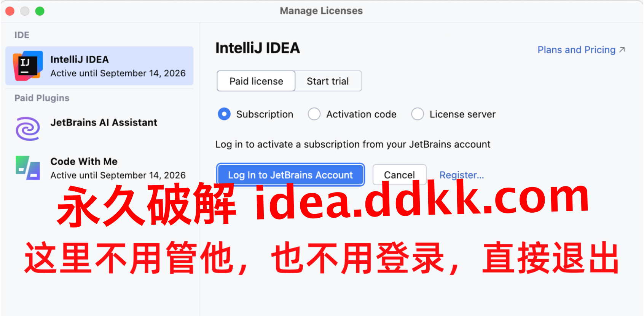Select the Subscription radio button
Viewport: 644px width, 316px height.
pyautogui.click(x=224, y=114)
